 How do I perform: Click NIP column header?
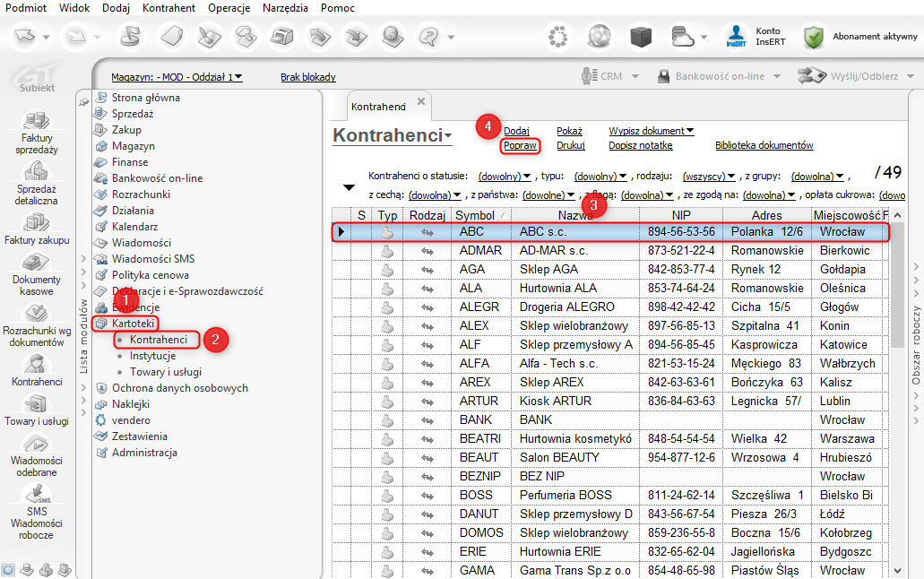click(681, 215)
